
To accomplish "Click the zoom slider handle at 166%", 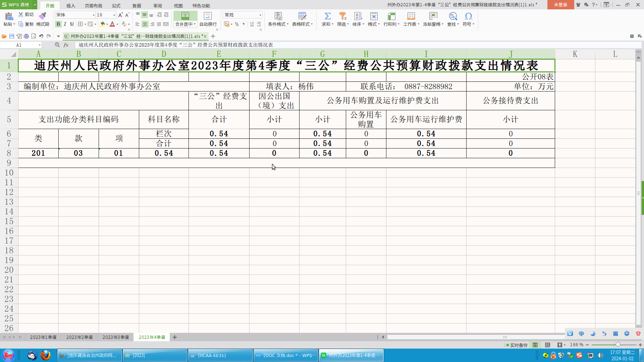I will [x=618, y=345].
